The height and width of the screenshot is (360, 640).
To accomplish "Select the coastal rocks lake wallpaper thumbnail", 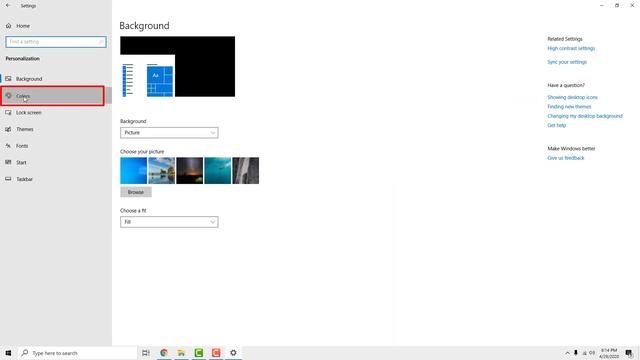I will point(162,171).
